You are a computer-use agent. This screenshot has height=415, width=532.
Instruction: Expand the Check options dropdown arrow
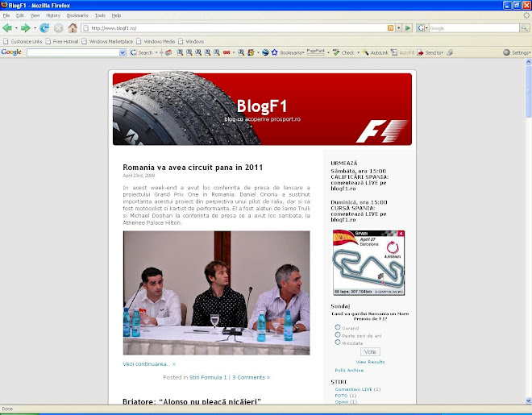(x=358, y=52)
